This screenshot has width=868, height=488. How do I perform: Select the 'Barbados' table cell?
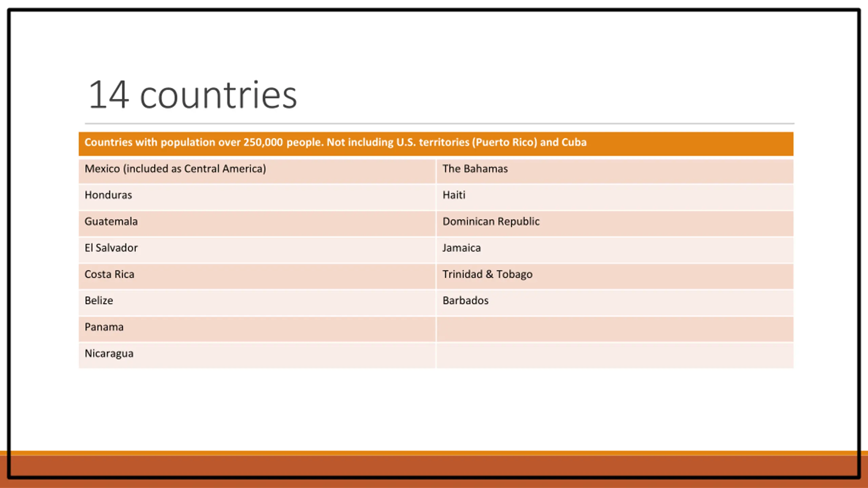click(x=615, y=303)
